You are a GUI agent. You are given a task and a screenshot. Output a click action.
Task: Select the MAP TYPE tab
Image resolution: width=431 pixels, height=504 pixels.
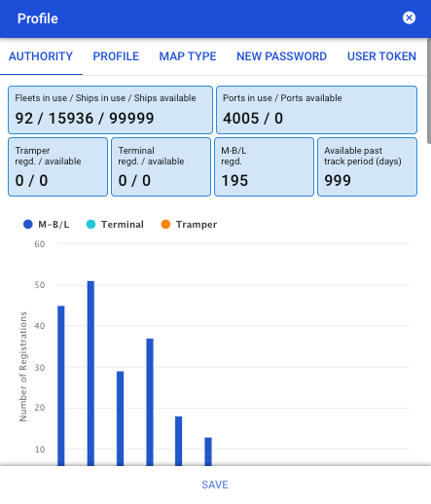(x=188, y=56)
